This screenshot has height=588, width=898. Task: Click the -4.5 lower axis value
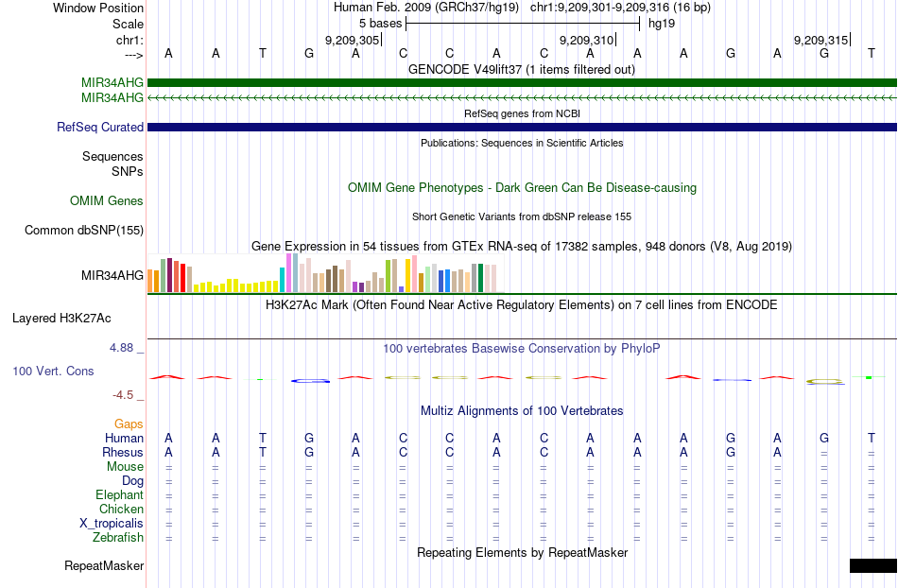123,395
